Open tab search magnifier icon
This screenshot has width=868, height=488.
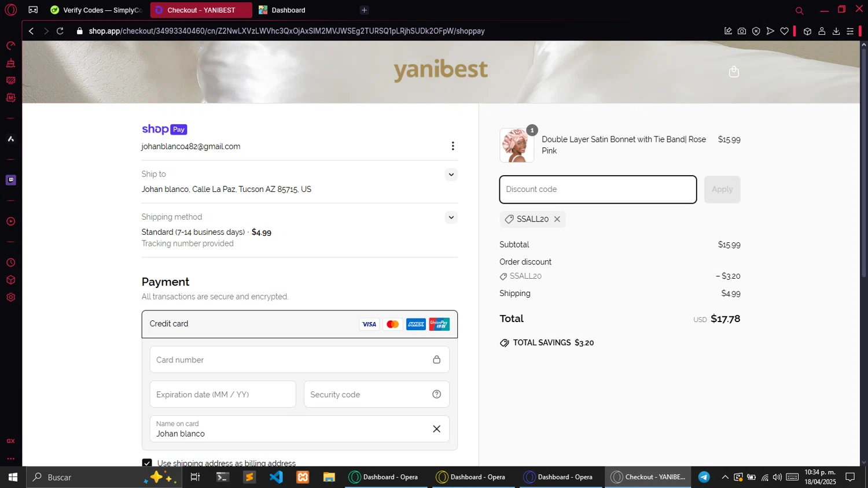pos(799,10)
